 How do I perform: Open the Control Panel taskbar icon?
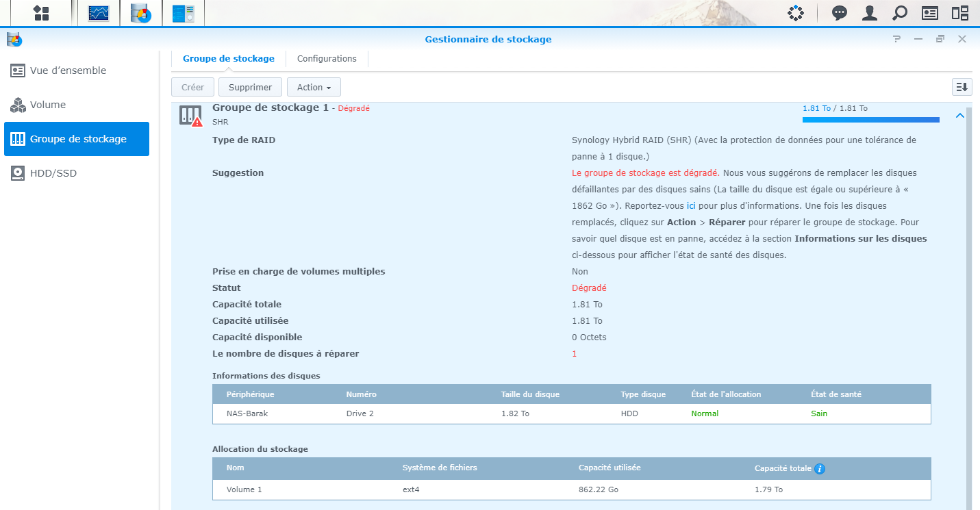(184, 13)
